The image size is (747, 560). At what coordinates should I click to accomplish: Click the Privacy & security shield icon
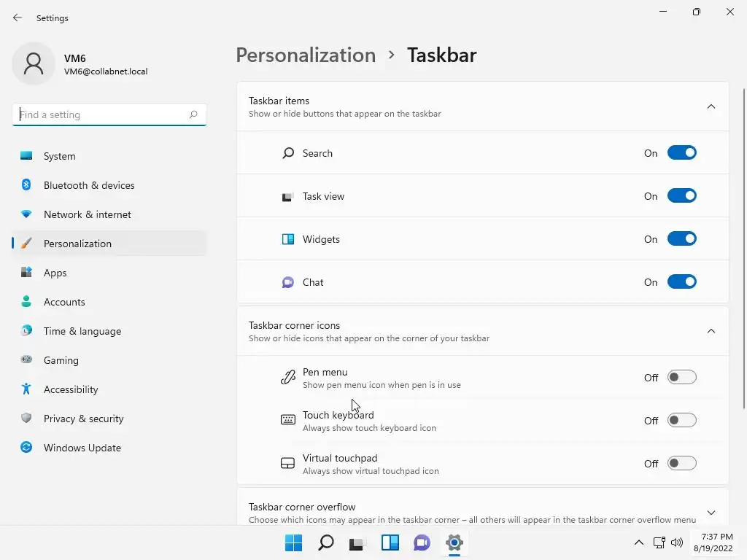pos(26,418)
